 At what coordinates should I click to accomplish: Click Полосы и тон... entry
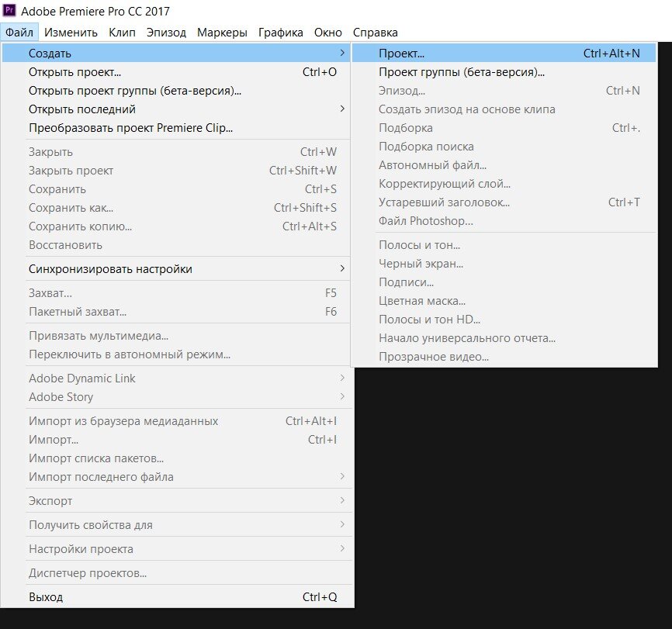click(504, 245)
